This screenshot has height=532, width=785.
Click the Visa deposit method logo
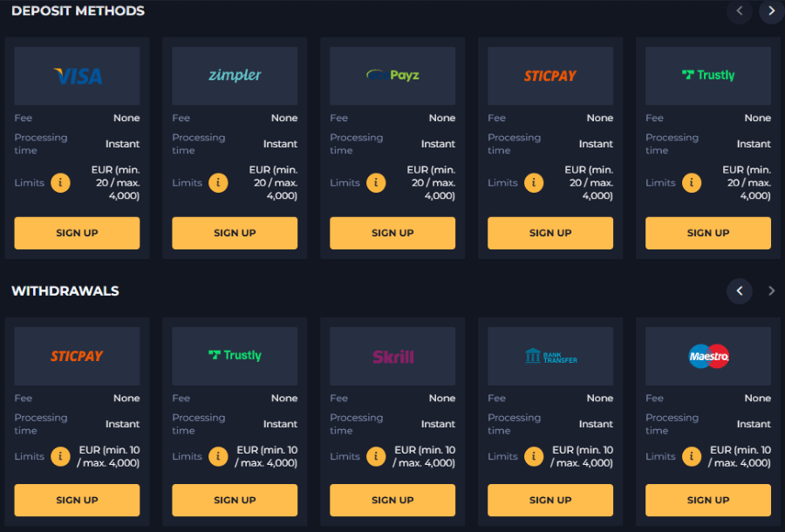[77, 76]
